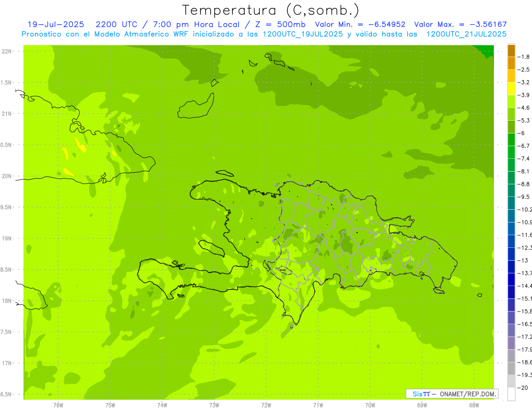Click the latitude axis label "18N"
Viewport: 532px width, 411px height.
(x=6, y=301)
